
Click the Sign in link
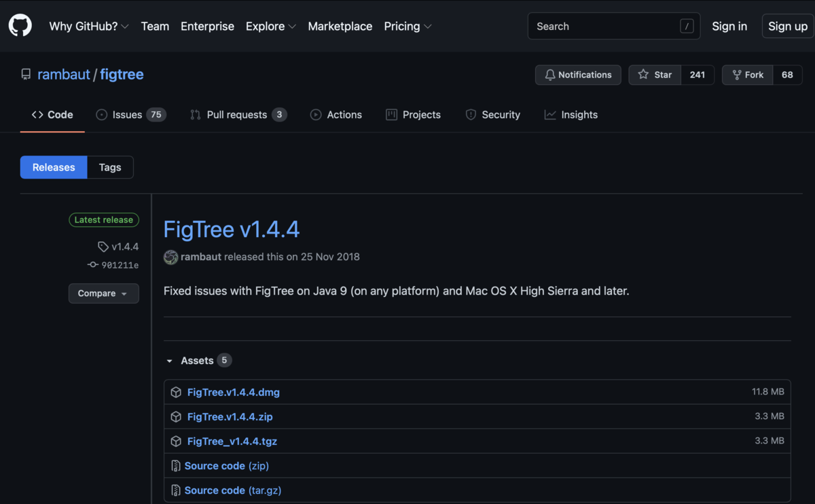tap(729, 26)
